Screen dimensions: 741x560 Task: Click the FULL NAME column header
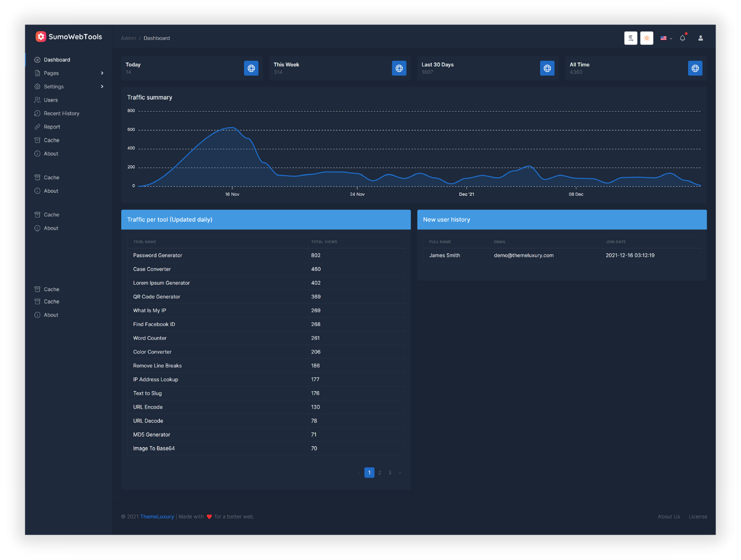[440, 242]
